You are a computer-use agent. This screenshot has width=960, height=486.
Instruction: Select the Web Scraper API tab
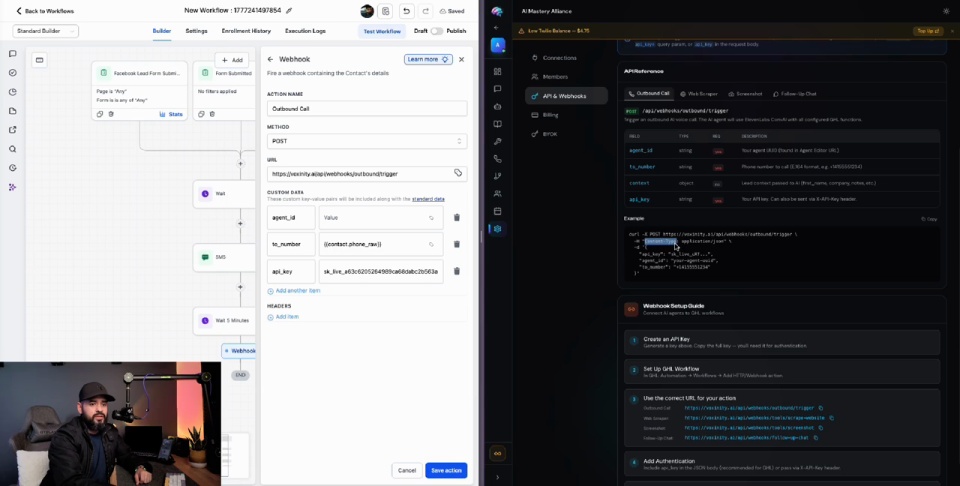(699, 94)
